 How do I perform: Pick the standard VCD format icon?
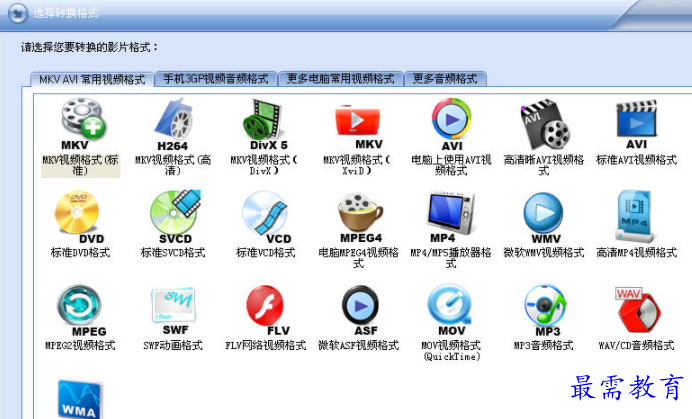tap(266, 218)
